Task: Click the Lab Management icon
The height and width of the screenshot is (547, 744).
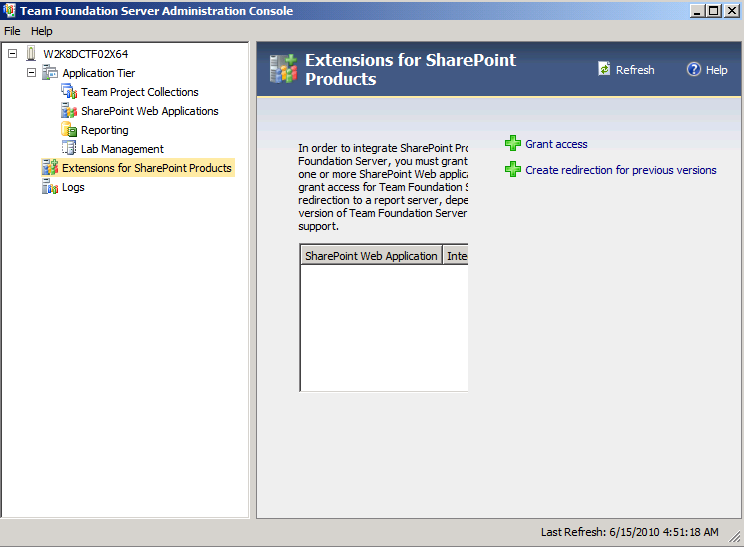Action: [x=69, y=148]
